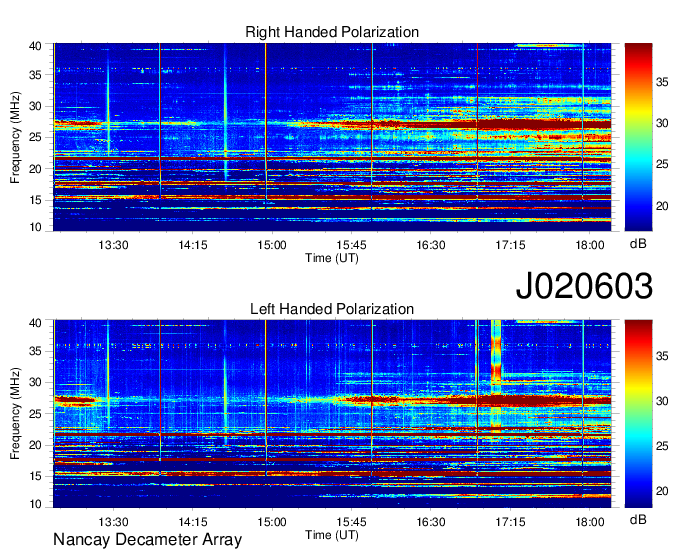
Task: Click the 15:00 tick on Left Handed time axis
Action: (x=272, y=522)
